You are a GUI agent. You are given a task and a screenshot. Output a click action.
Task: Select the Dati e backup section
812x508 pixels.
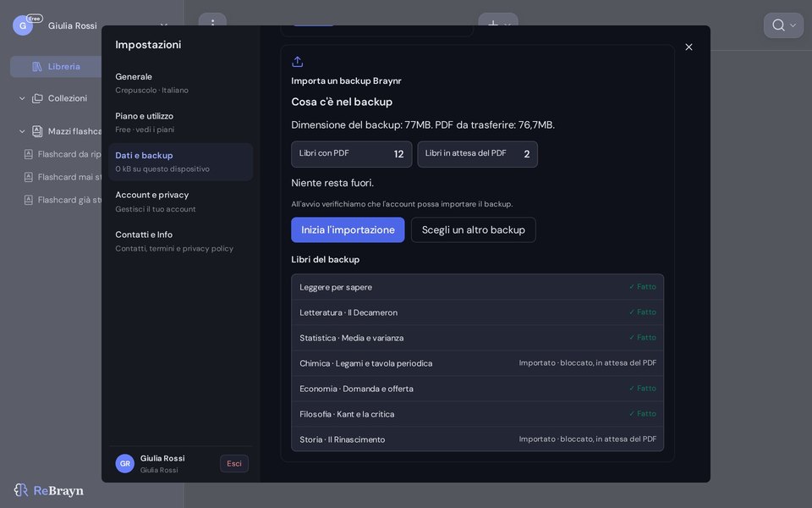[x=181, y=163]
